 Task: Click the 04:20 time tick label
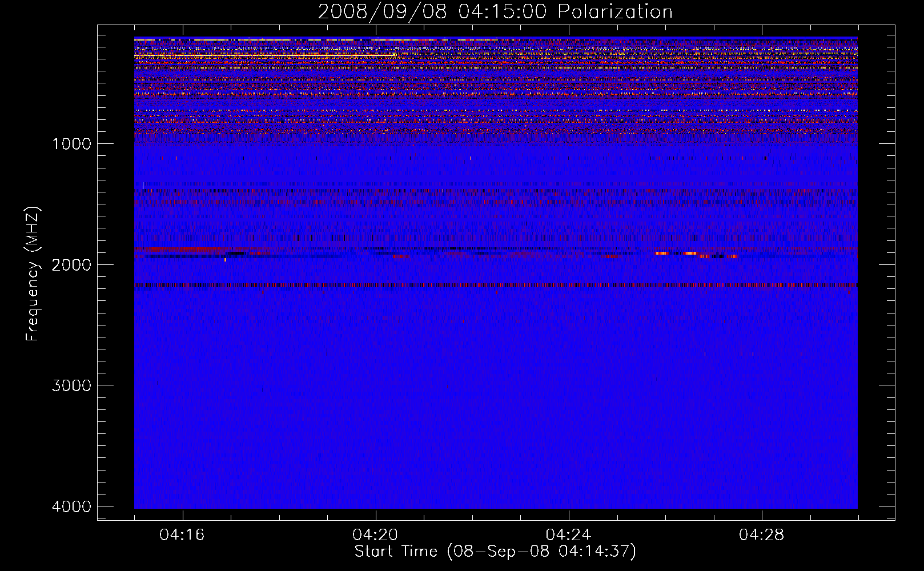point(375,534)
